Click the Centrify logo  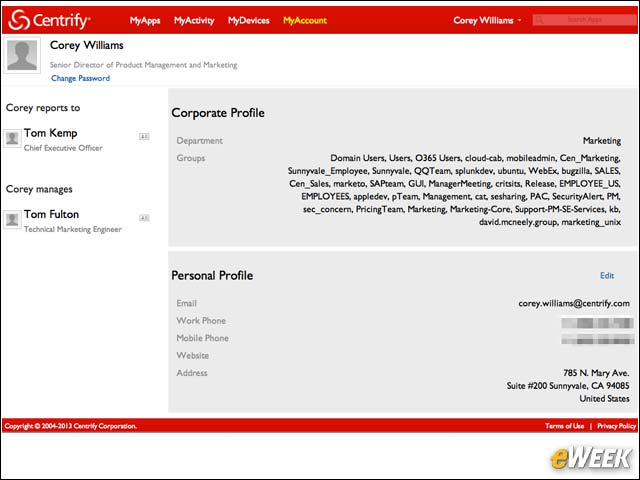49,20
